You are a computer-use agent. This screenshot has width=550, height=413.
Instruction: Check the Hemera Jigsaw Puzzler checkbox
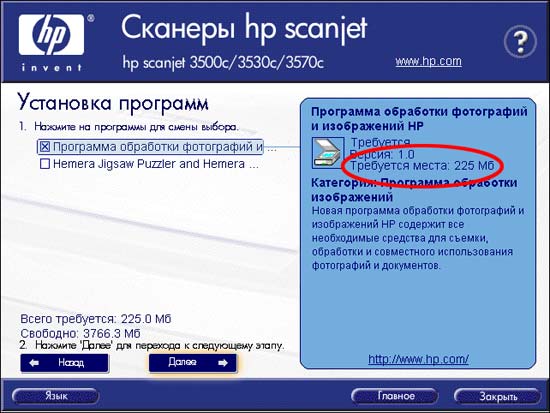coord(45,164)
